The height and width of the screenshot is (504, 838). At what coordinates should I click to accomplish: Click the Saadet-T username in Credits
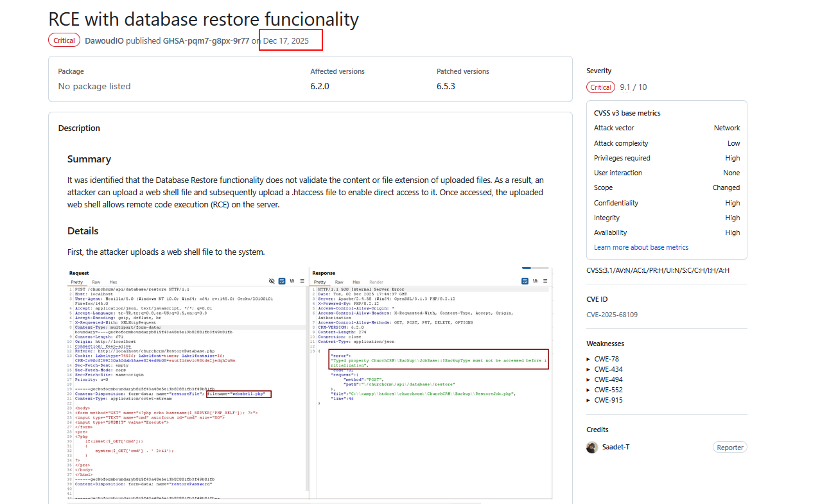point(615,447)
